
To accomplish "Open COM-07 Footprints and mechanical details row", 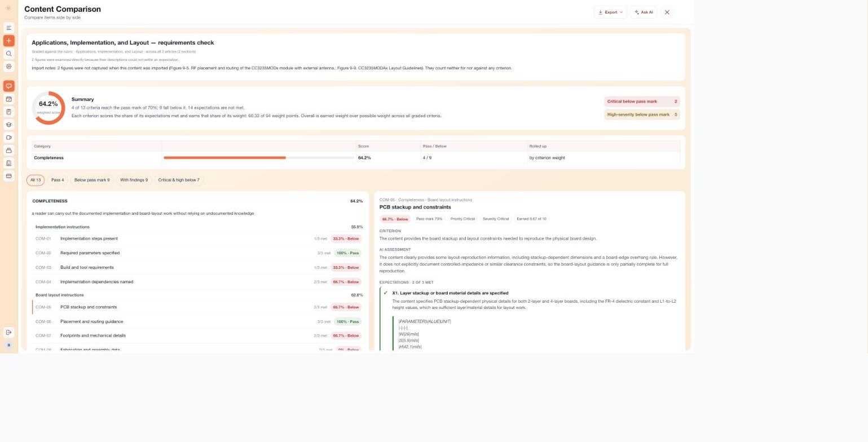I will click(x=198, y=335).
